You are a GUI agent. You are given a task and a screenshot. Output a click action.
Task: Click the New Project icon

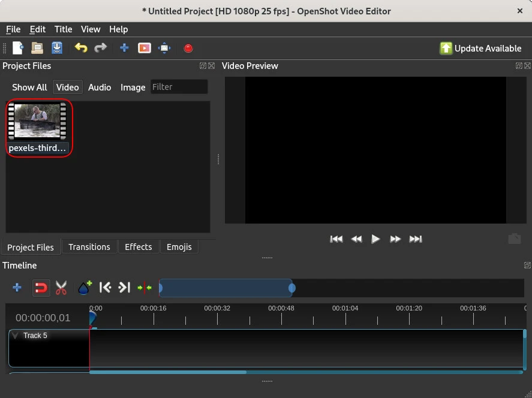pos(18,48)
